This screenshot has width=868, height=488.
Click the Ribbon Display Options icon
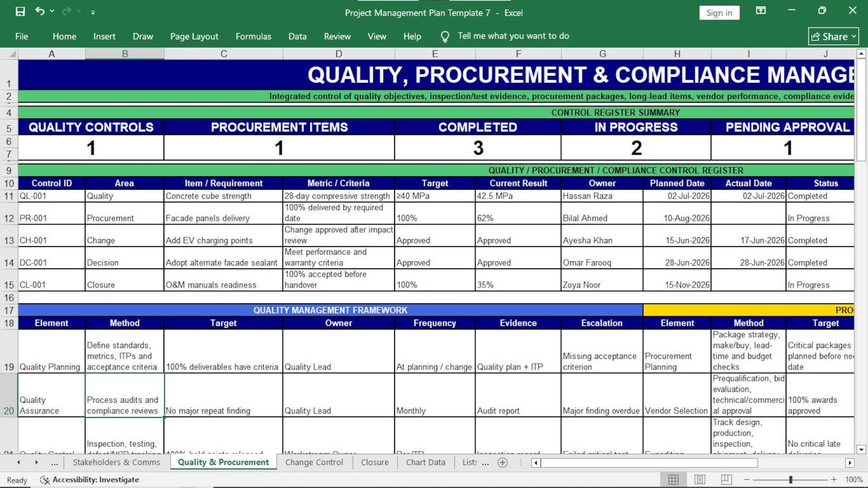(x=761, y=10)
